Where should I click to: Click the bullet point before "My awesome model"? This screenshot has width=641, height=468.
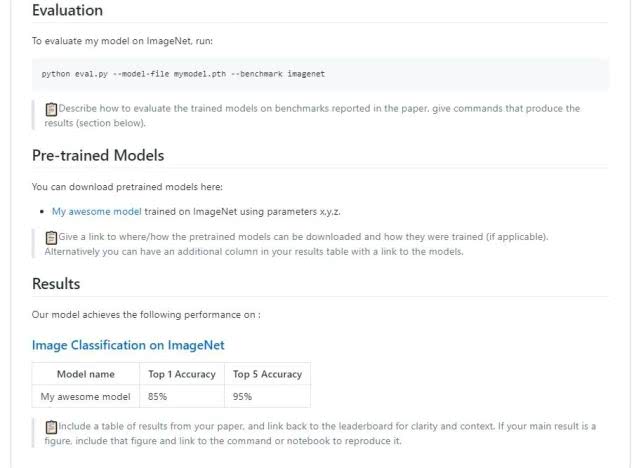pyautogui.click(x=41, y=212)
